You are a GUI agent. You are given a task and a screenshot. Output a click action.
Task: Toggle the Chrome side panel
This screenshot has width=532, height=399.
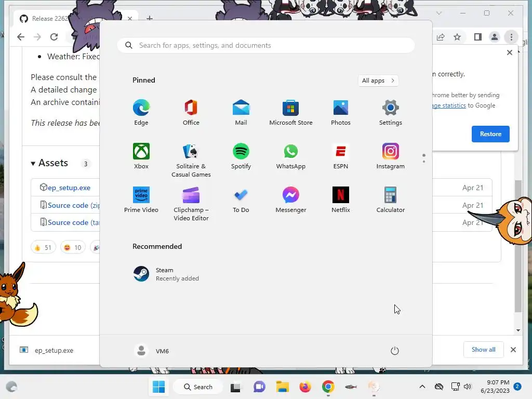[478, 37]
